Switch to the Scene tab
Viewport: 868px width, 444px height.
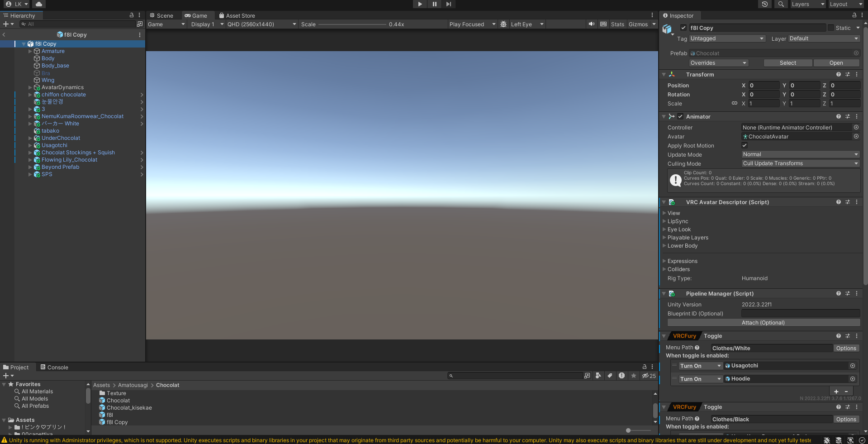tap(161, 15)
